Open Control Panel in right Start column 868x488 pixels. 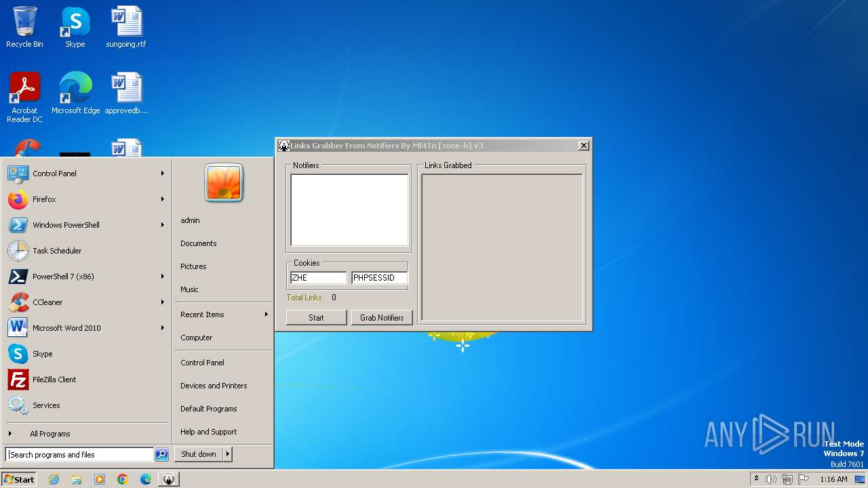coord(202,363)
